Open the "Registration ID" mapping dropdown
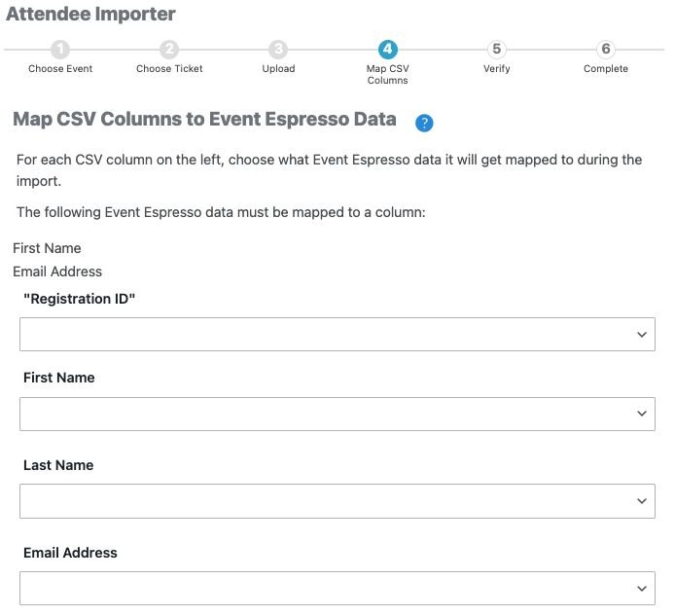 [x=337, y=334]
